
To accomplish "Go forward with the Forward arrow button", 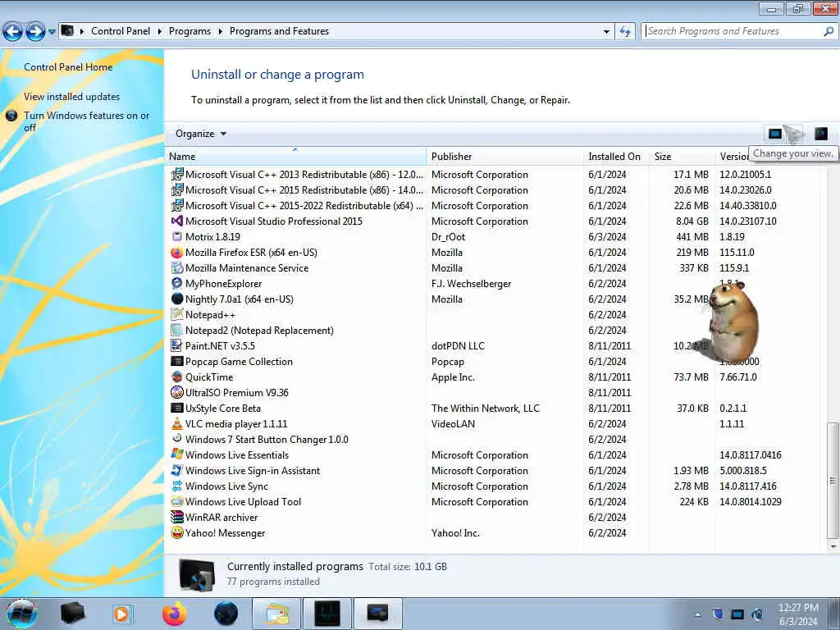I will pos(35,32).
